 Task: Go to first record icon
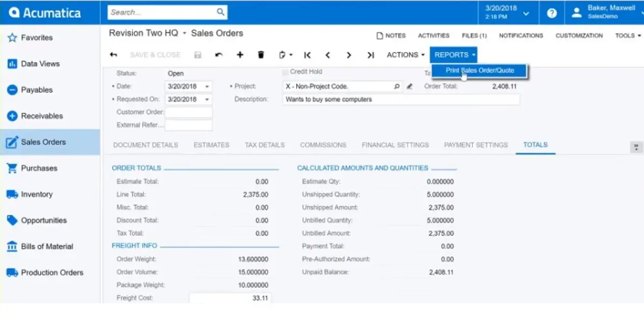(x=308, y=55)
